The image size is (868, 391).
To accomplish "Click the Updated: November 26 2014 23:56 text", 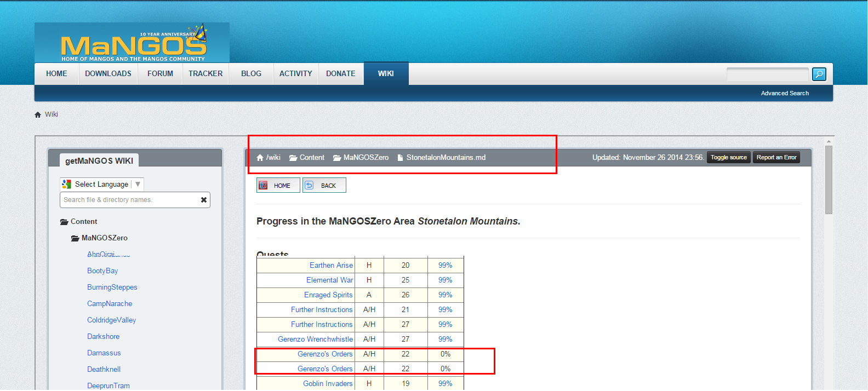I will pos(648,158).
